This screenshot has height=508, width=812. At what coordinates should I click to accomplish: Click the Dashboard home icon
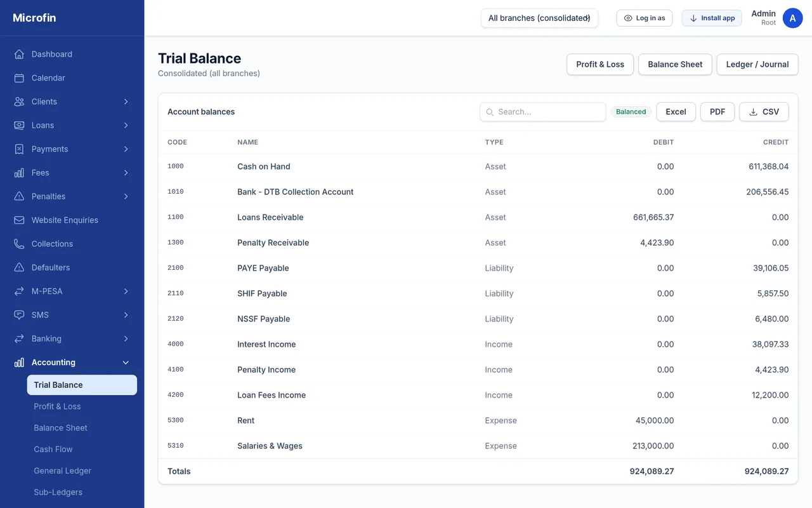[x=19, y=54]
